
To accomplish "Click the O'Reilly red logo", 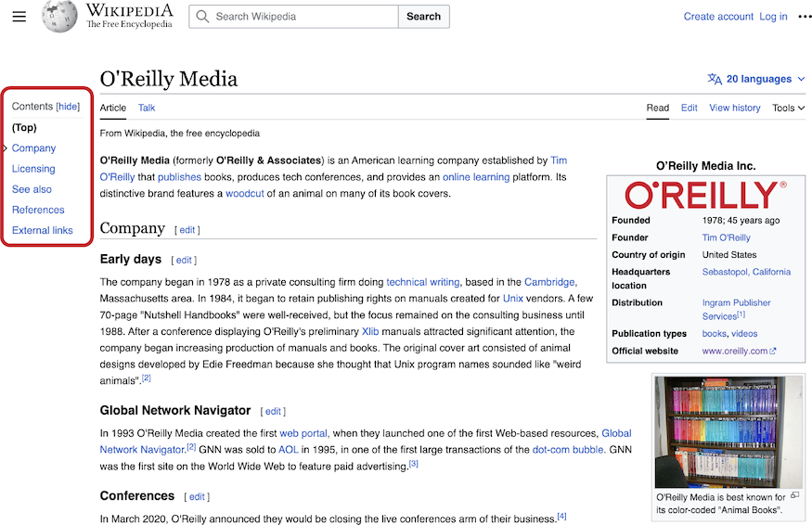I will (706, 195).
